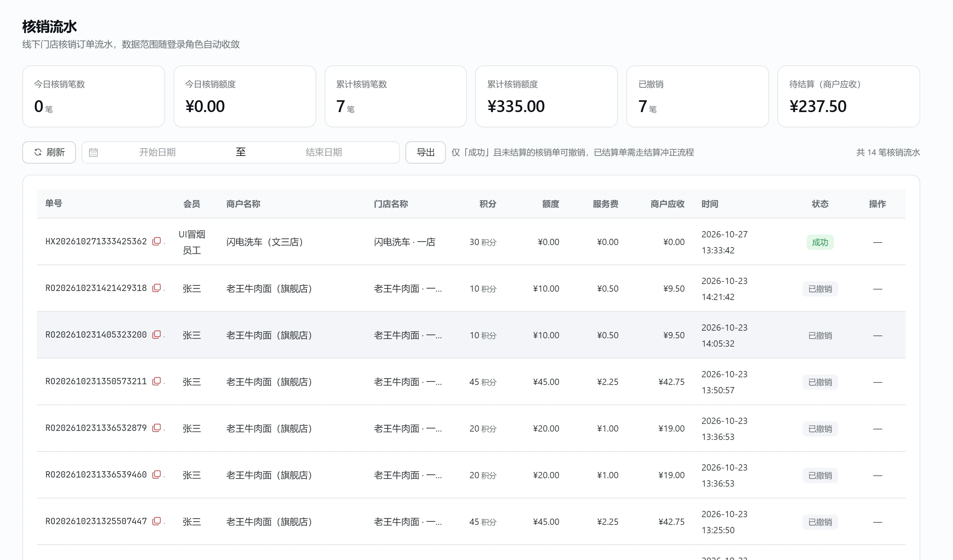Select the 待结算 ¥237.50 card
The width and height of the screenshot is (953, 560).
pyautogui.click(x=849, y=96)
